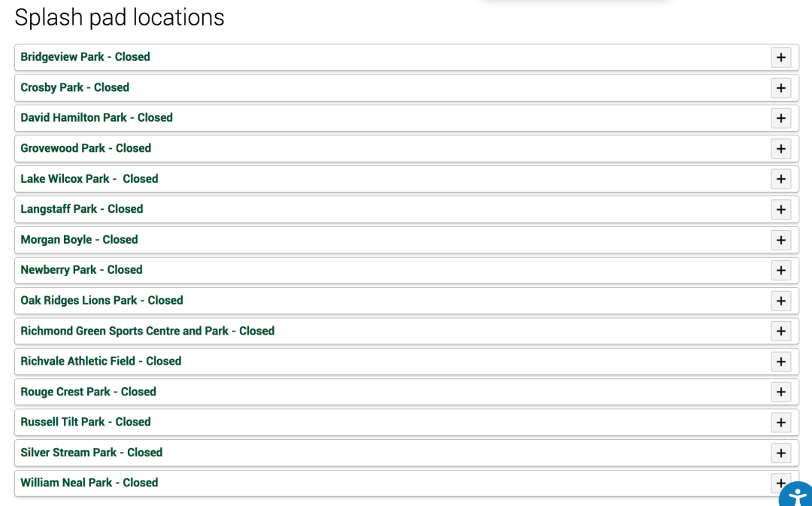Open the accessibility widget icon
Screen dimensions: 812x506
click(796, 494)
